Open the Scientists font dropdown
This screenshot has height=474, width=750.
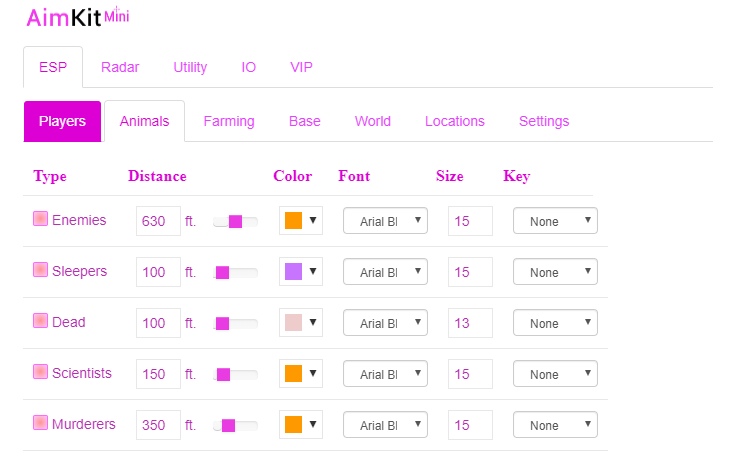pyautogui.click(x=385, y=375)
